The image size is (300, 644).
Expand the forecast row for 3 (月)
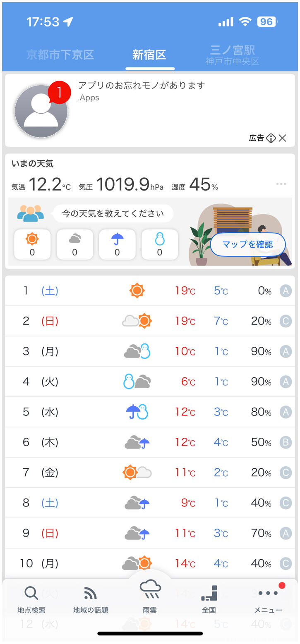[x=150, y=351]
